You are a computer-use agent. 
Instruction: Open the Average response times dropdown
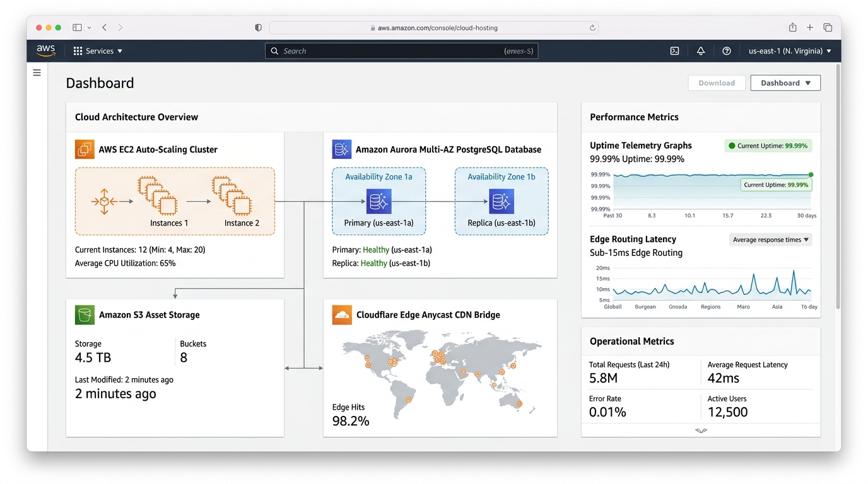click(x=771, y=239)
